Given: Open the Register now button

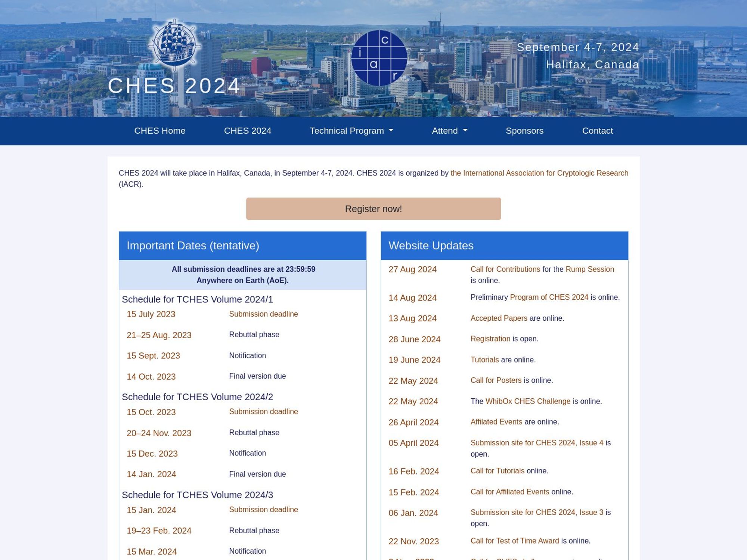Looking at the screenshot, I should [x=373, y=209].
